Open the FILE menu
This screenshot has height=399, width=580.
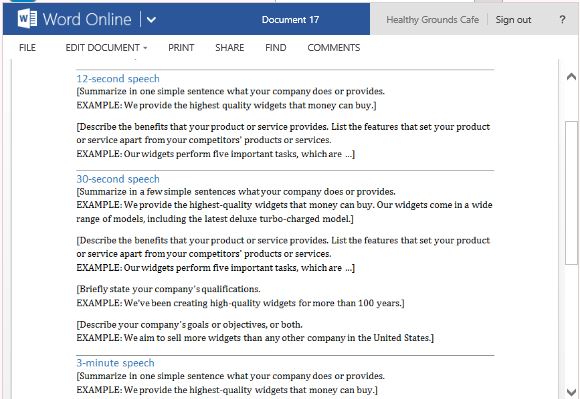pos(27,48)
